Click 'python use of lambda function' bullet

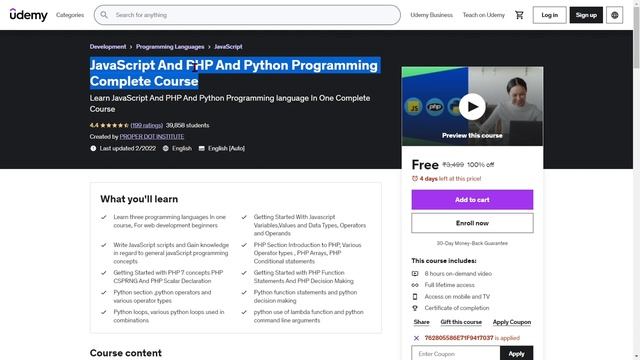[308, 316]
